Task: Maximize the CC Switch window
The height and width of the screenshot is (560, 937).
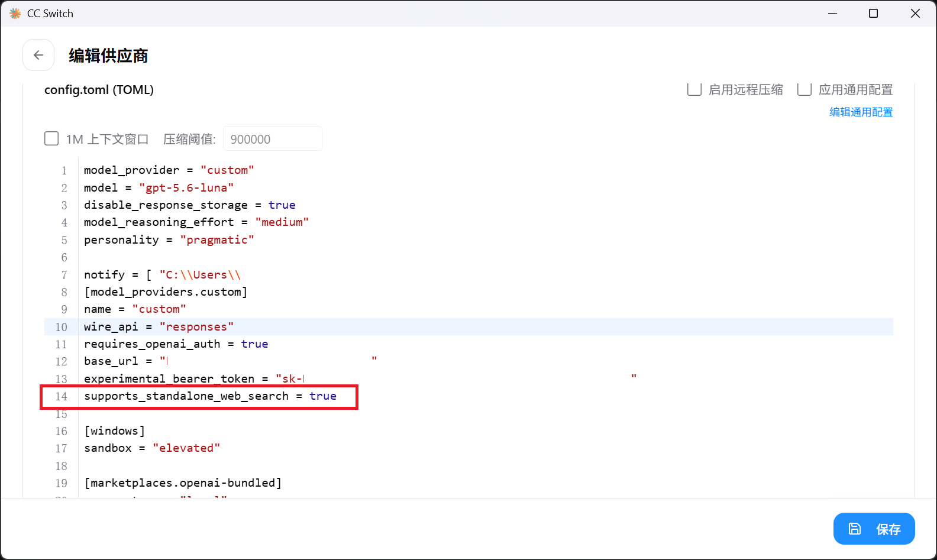Action: click(x=873, y=13)
